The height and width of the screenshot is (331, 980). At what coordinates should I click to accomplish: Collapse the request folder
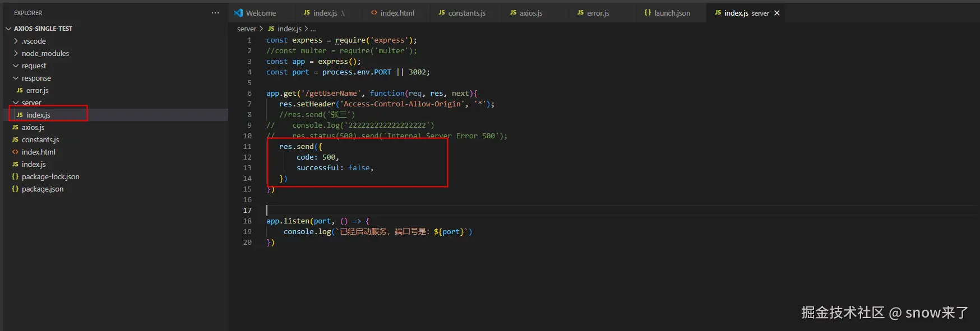[16, 66]
